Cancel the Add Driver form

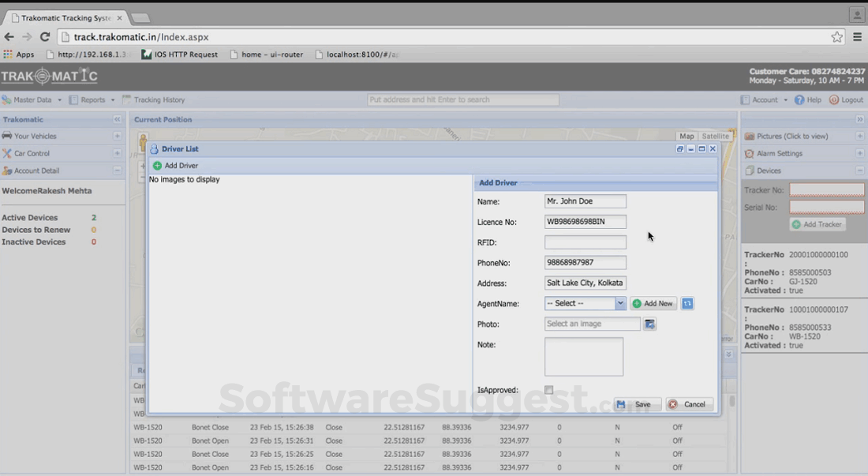[x=689, y=404]
